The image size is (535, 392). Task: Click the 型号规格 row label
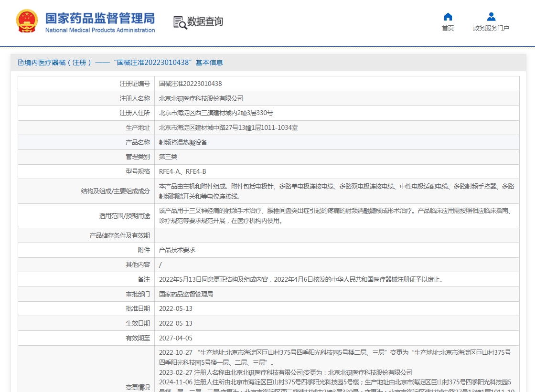pos(138,171)
